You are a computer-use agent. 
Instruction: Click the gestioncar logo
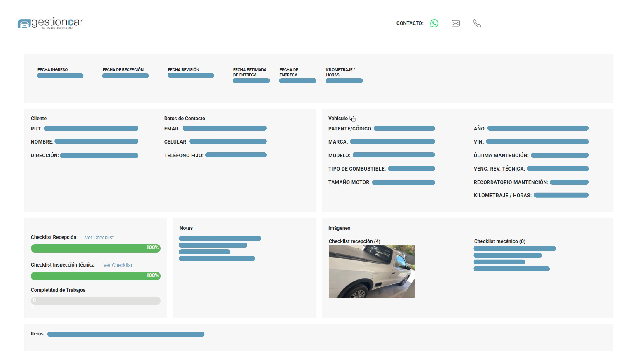50,23
